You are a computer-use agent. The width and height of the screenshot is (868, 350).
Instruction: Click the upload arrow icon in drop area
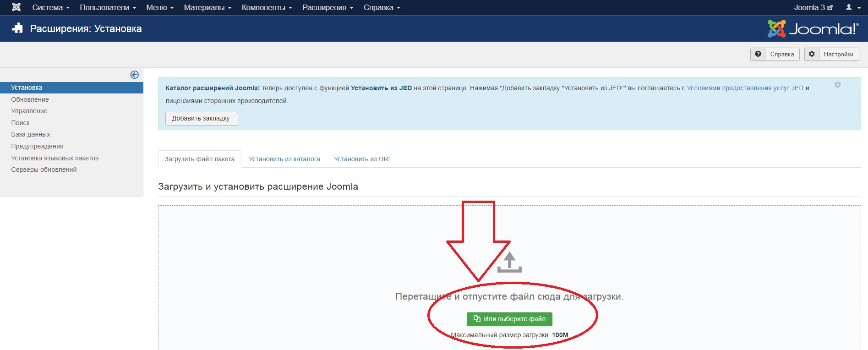click(509, 262)
